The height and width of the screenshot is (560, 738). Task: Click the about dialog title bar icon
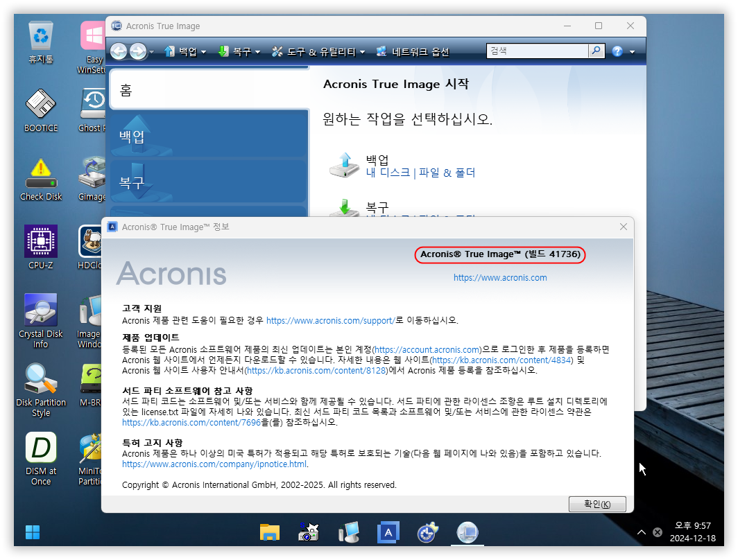[112, 227]
